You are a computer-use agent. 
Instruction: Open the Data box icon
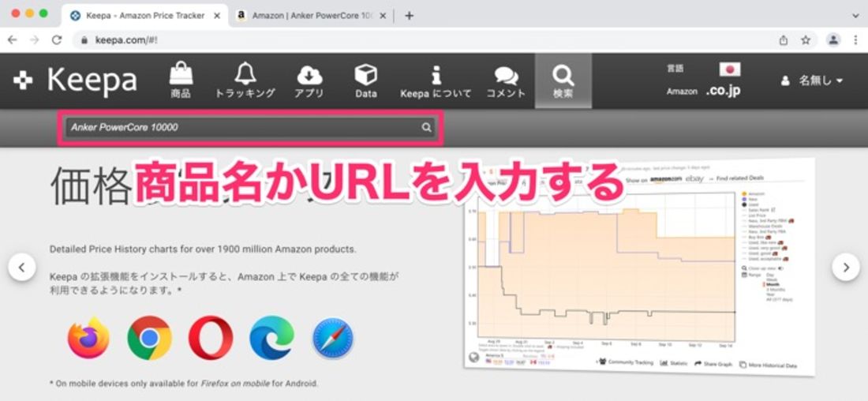click(366, 81)
